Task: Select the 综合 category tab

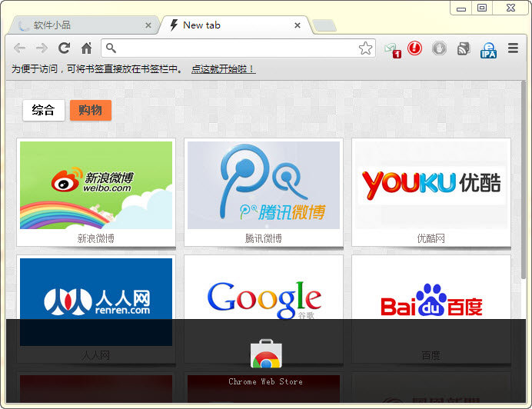Action: 43,110
